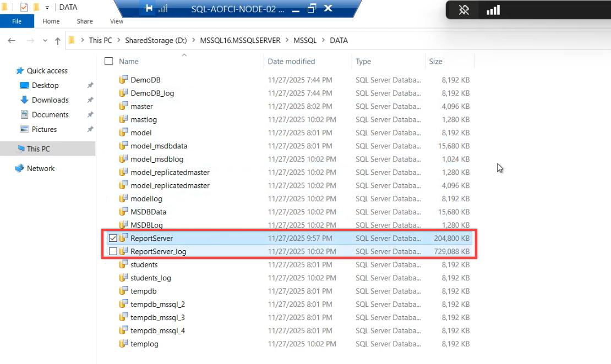The height and width of the screenshot is (364, 611).
Task: Select the model file name
Action: coord(141,133)
